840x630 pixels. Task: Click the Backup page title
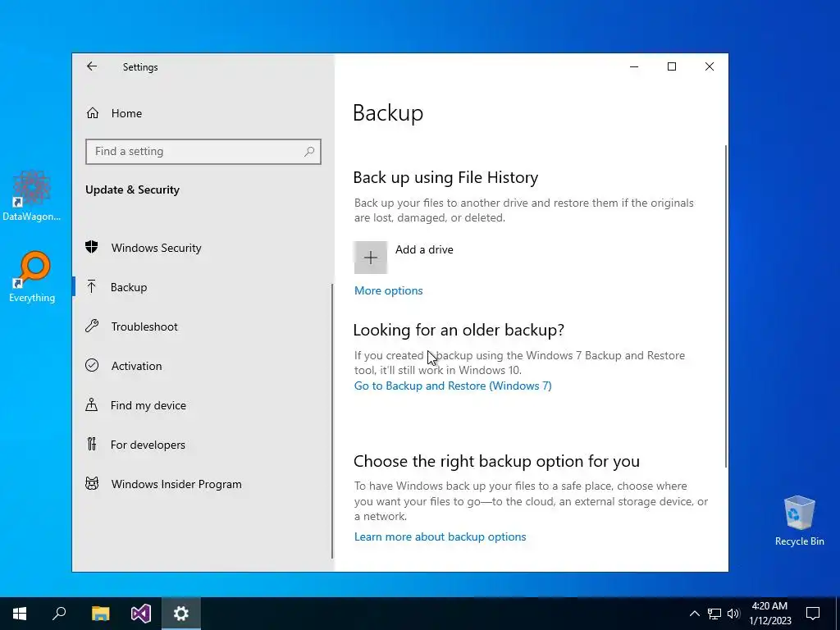(388, 113)
